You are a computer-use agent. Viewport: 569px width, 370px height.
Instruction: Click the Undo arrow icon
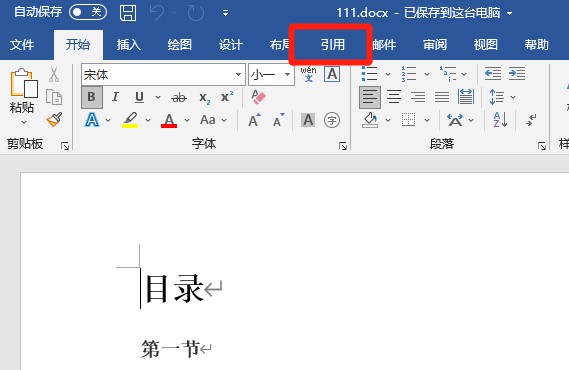coord(157,13)
